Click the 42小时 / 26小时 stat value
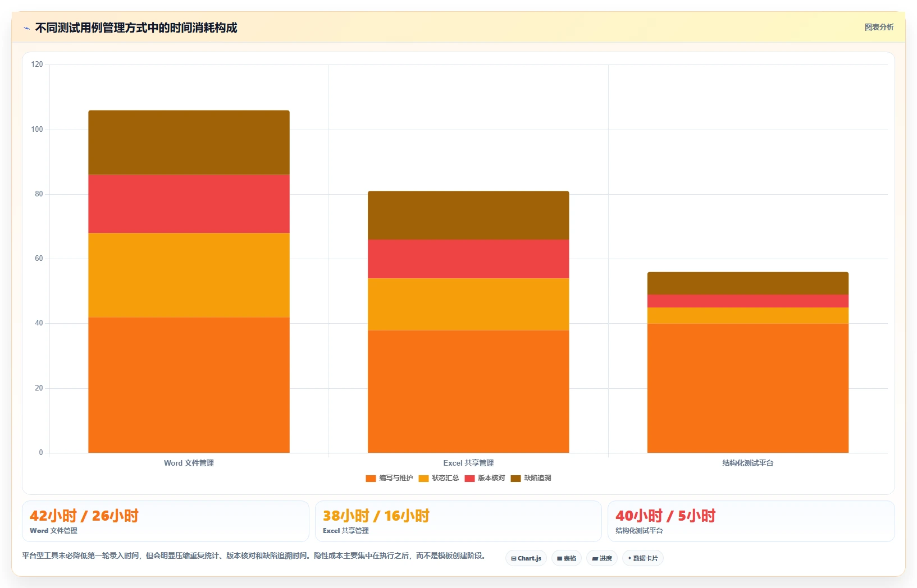The image size is (917, 588). [84, 516]
